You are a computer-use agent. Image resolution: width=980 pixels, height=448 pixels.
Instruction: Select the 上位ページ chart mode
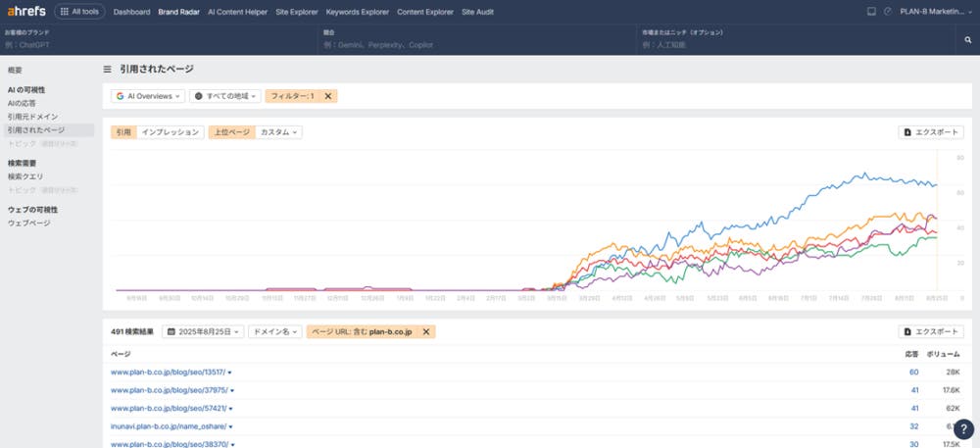pyautogui.click(x=229, y=132)
